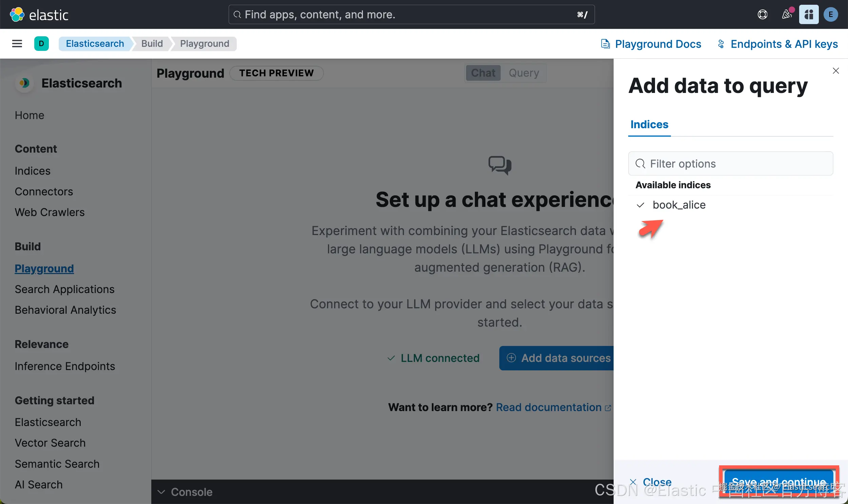Open the help menu lifebuoy icon
848x504 pixels.
(763, 15)
